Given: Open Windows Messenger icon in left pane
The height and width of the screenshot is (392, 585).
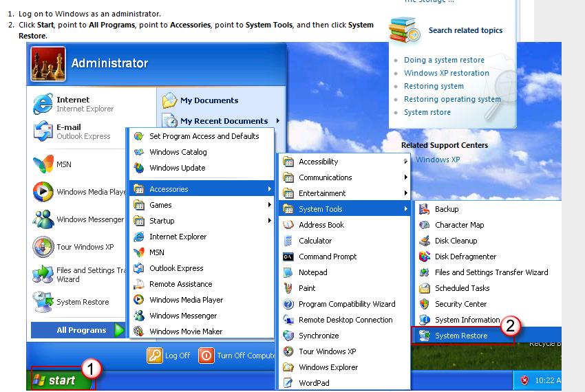Looking at the screenshot, I should click(43, 219).
